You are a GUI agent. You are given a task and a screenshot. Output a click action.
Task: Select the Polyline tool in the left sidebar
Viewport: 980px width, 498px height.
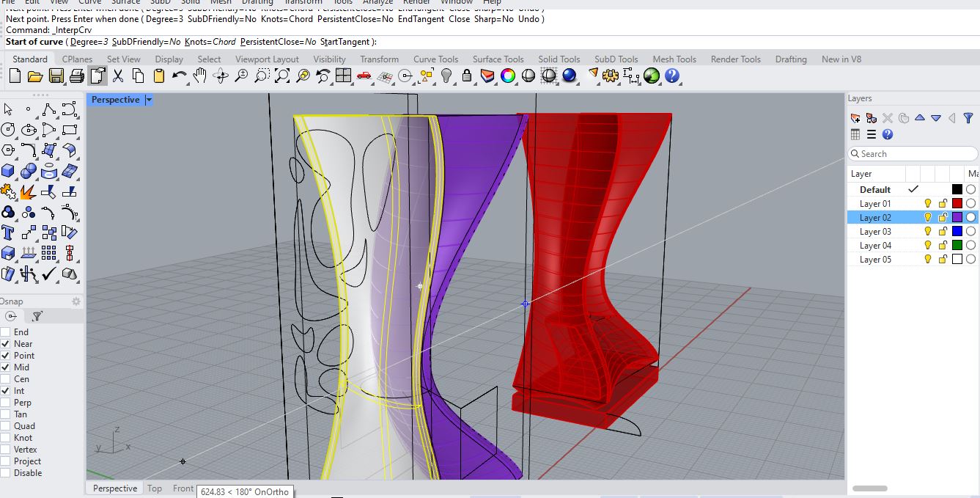pos(49,110)
